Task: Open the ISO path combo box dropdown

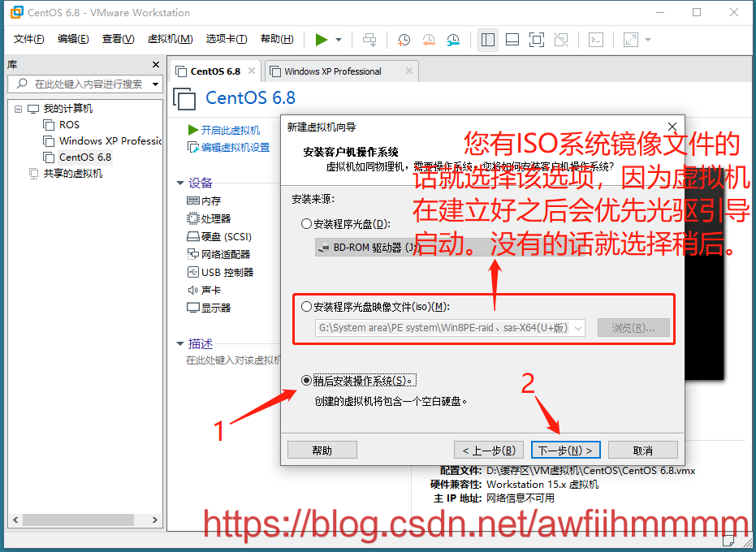Action: (578, 328)
